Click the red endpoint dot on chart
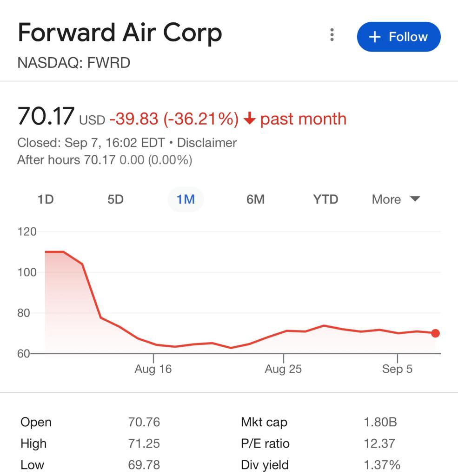Screen dimensions: 458x476 pyautogui.click(x=435, y=333)
